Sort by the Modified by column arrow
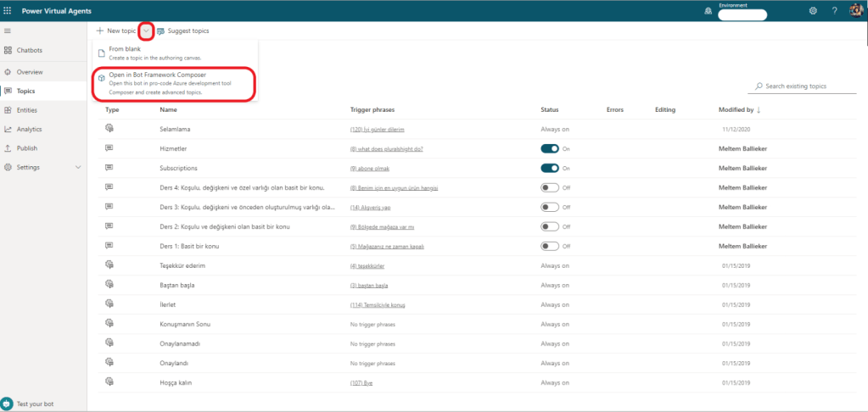Viewport: 868px width, 412px height. pyautogui.click(x=759, y=109)
